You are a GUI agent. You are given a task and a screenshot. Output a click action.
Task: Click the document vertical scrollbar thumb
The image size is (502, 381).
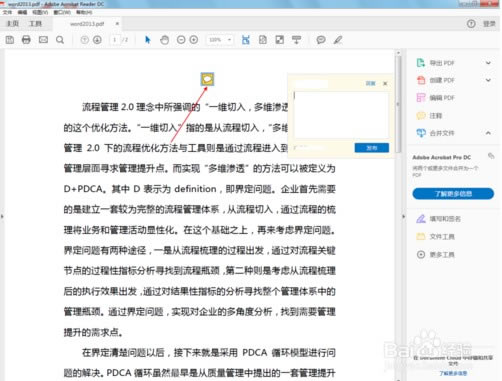pos(398,105)
